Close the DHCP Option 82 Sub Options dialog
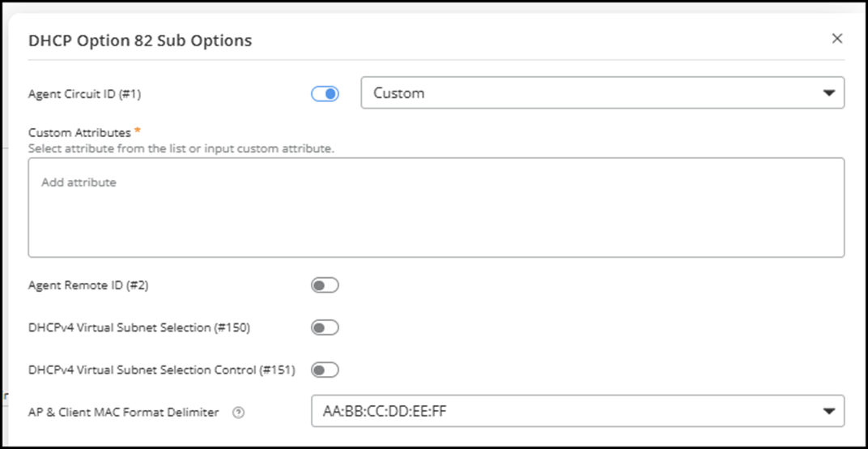868x449 pixels. 837,39
